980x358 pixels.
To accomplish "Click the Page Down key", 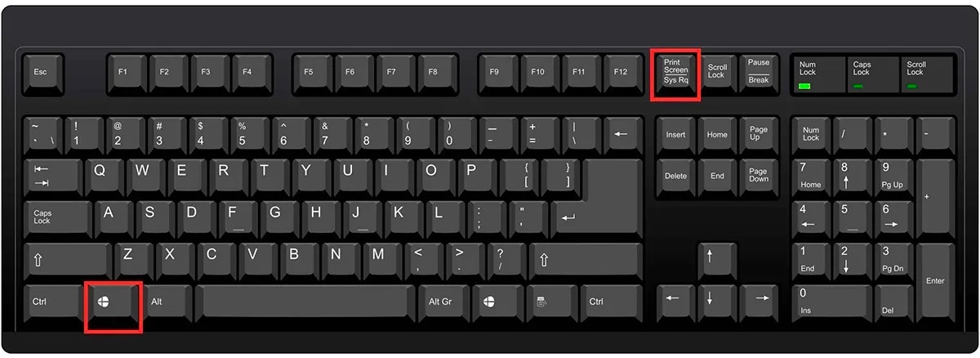I will pos(759,176).
